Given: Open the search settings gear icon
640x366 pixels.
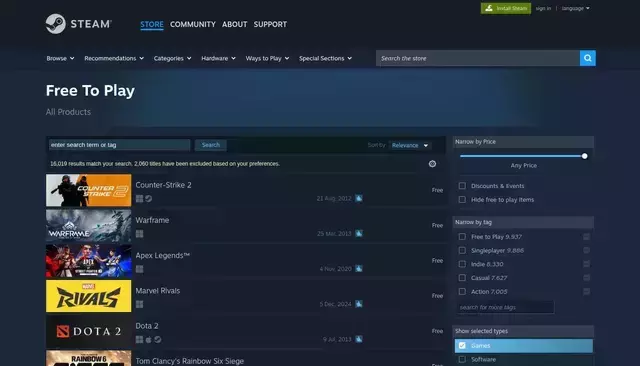Looking at the screenshot, I should click(x=432, y=164).
